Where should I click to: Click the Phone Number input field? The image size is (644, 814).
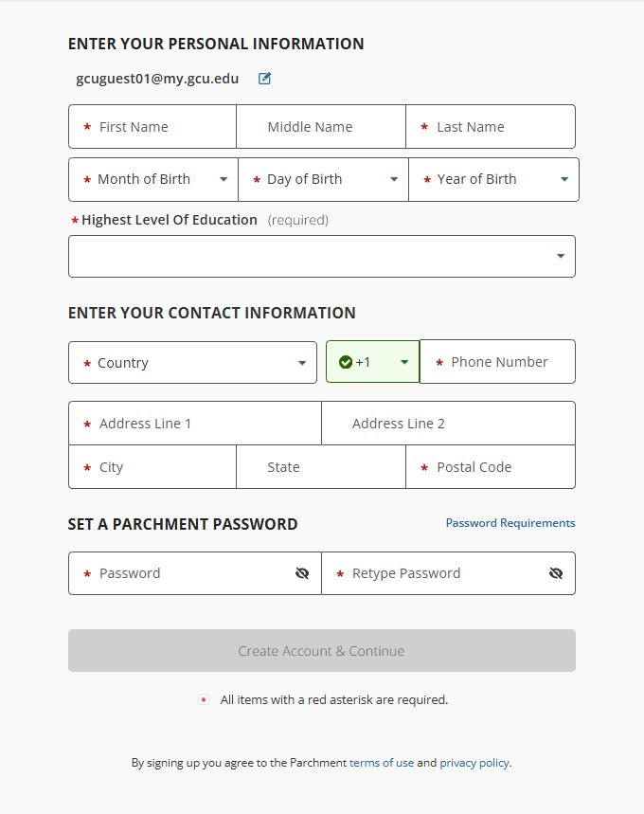coord(497,362)
